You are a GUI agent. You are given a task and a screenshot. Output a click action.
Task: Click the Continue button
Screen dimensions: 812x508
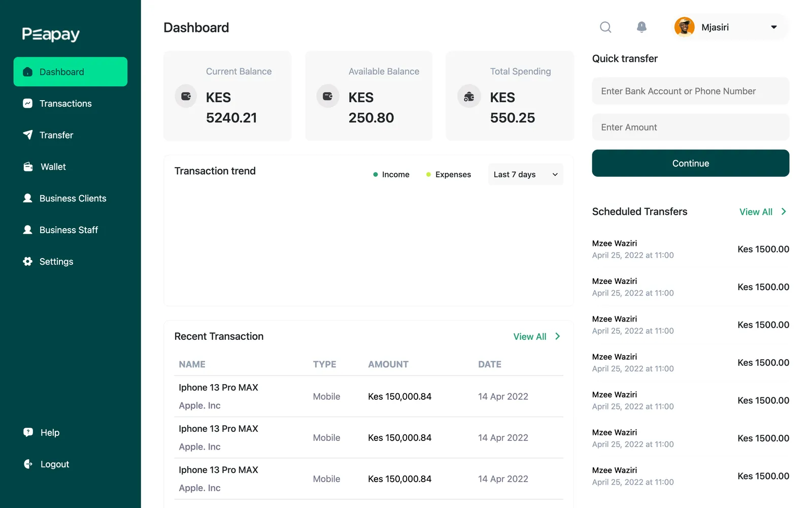(690, 163)
